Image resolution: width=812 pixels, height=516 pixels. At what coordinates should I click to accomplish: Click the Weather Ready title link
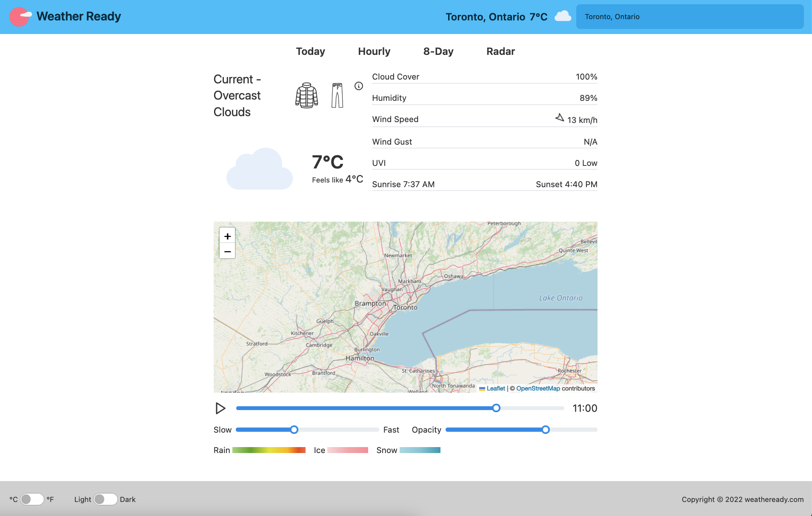tap(79, 16)
